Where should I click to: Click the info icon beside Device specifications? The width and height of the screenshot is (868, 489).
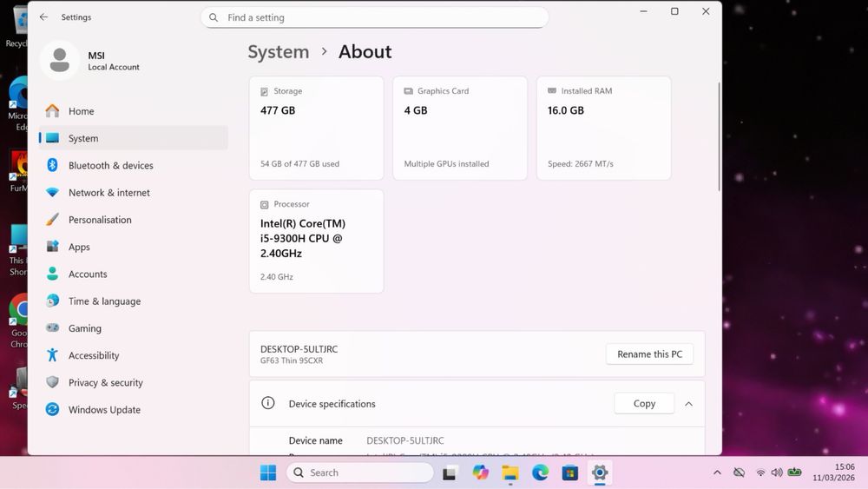(x=268, y=403)
